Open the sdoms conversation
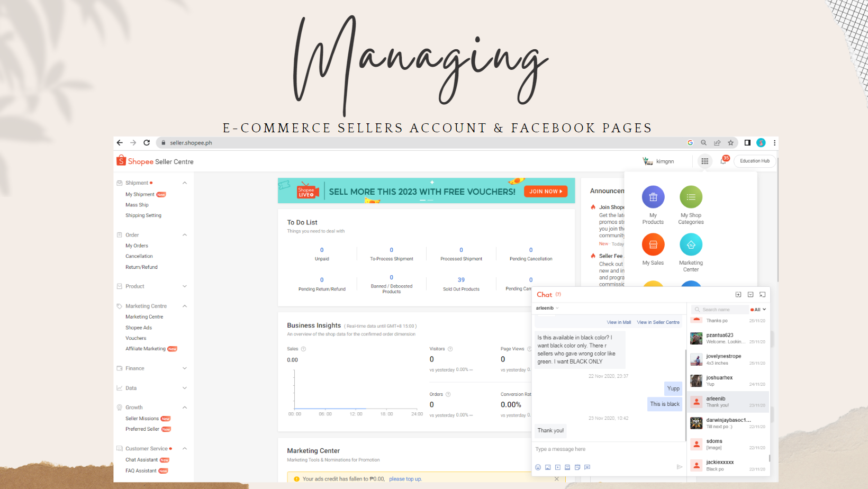Viewport: 868px width, 489px height. [x=729, y=444]
